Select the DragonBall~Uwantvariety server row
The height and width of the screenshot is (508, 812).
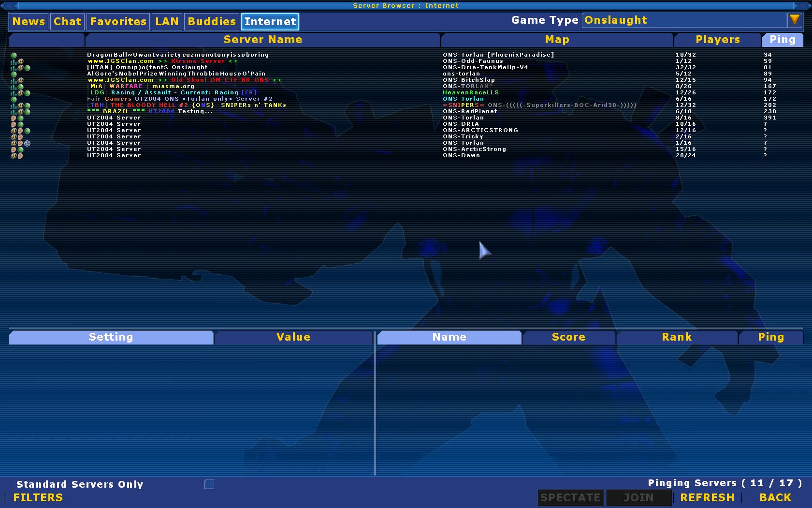(406, 55)
